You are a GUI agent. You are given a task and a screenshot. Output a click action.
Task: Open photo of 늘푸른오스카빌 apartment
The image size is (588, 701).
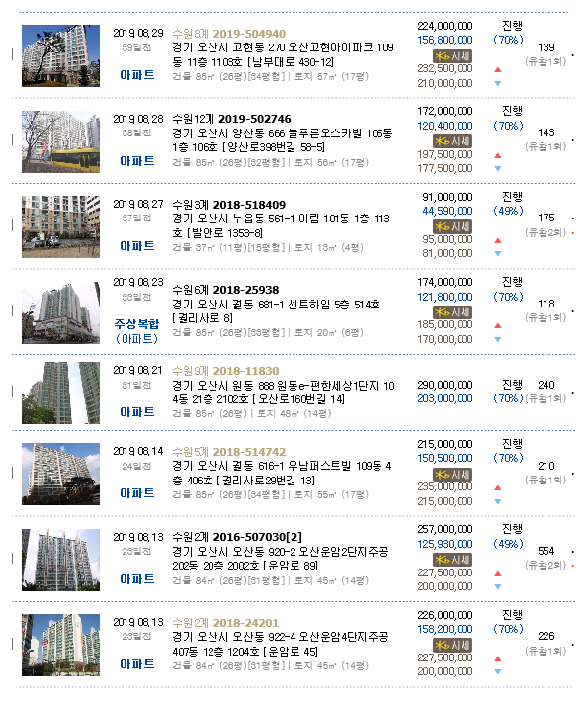[x=60, y=141]
